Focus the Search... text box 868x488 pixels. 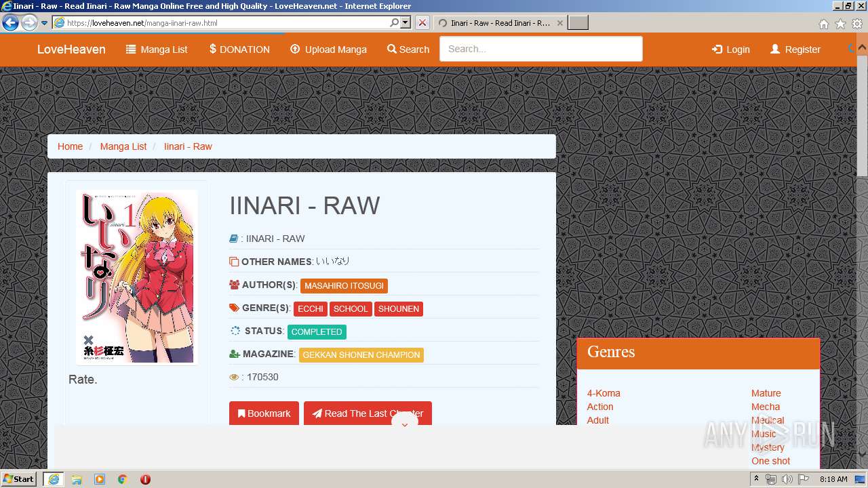[540, 49]
